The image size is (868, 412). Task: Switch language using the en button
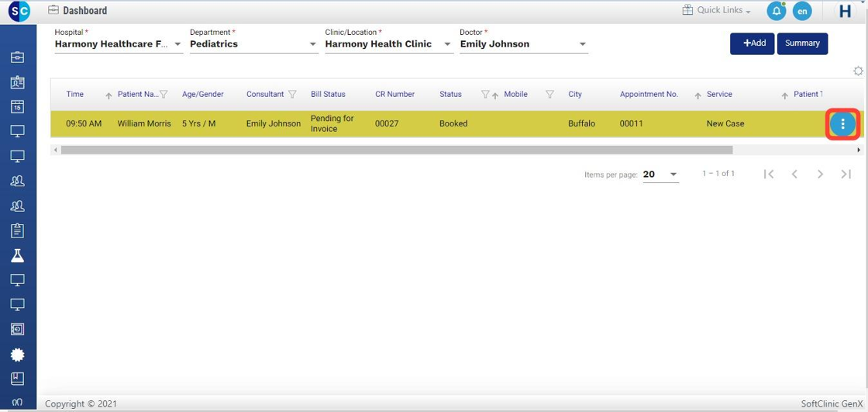pos(802,11)
